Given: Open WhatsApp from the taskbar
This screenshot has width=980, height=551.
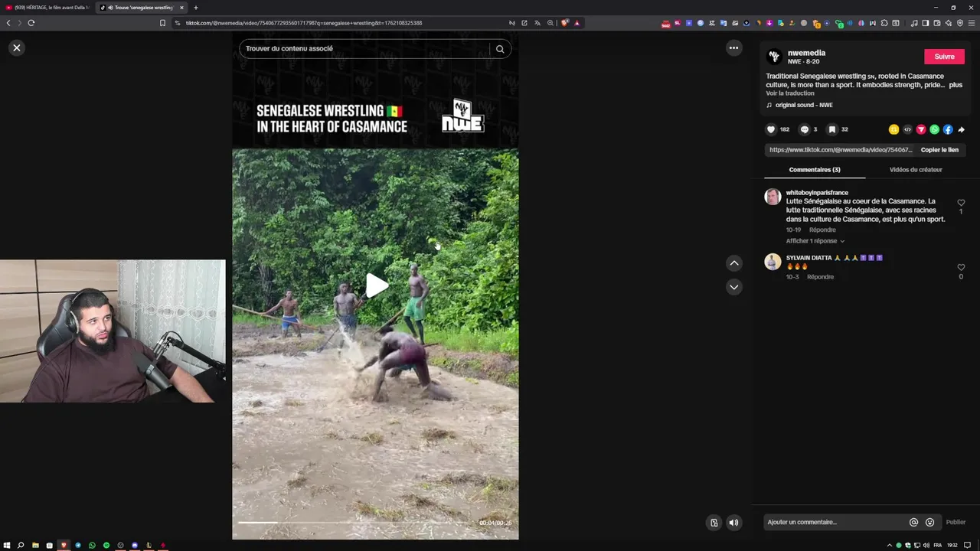Looking at the screenshot, I should pos(92,545).
